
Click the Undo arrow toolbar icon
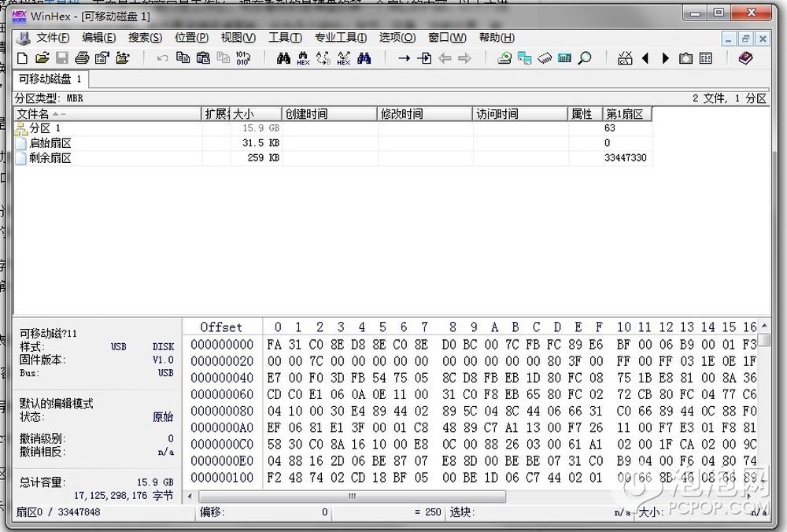coord(162,58)
